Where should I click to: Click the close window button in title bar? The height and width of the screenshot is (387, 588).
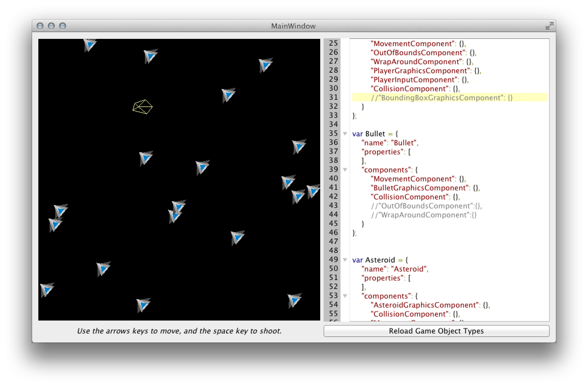(x=40, y=26)
